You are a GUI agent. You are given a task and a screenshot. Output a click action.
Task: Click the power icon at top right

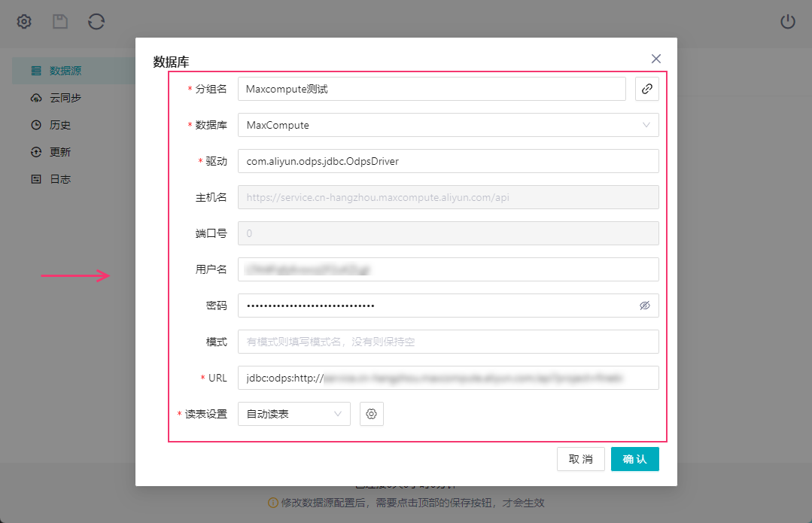(788, 21)
